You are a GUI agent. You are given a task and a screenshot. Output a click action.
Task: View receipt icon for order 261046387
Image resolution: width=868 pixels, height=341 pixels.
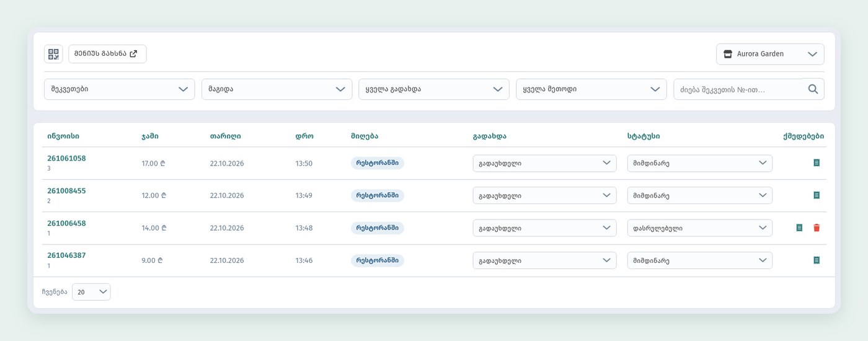(x=817, y=260)
